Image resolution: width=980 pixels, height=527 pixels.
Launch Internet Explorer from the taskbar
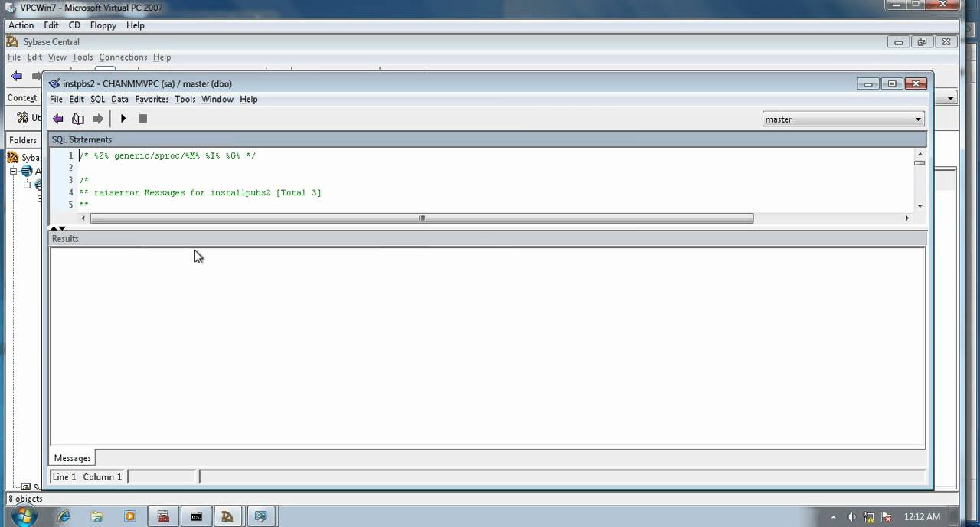pyautogui.click(x=63, y=516)
